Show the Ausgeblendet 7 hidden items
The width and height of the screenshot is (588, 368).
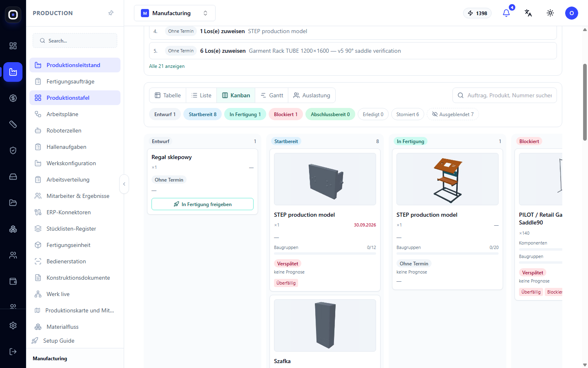pos(453,114)
